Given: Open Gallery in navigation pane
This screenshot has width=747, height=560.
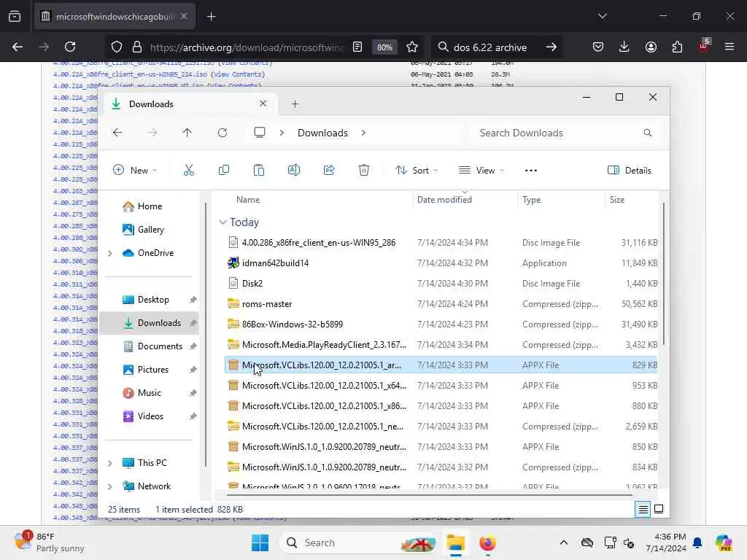Looking at the screenshot, I should point(144,230).
